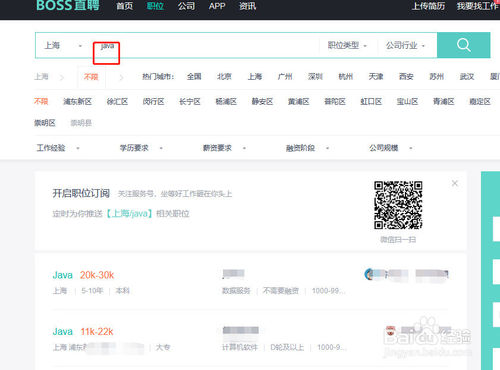Open the 公司 nav tab
The image size is (500, 370).
[x=186, y=6]
